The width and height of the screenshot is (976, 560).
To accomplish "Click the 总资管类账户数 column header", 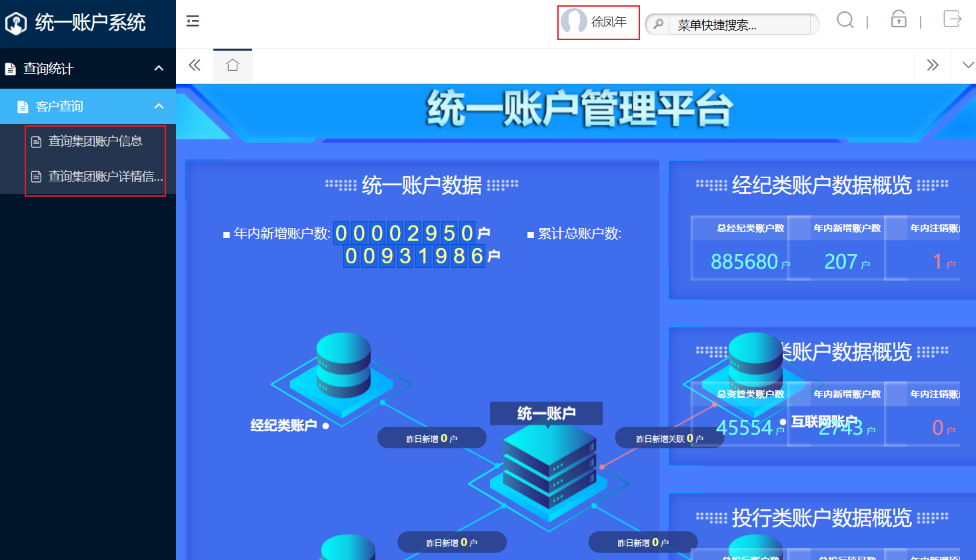I will pos(751,394).
